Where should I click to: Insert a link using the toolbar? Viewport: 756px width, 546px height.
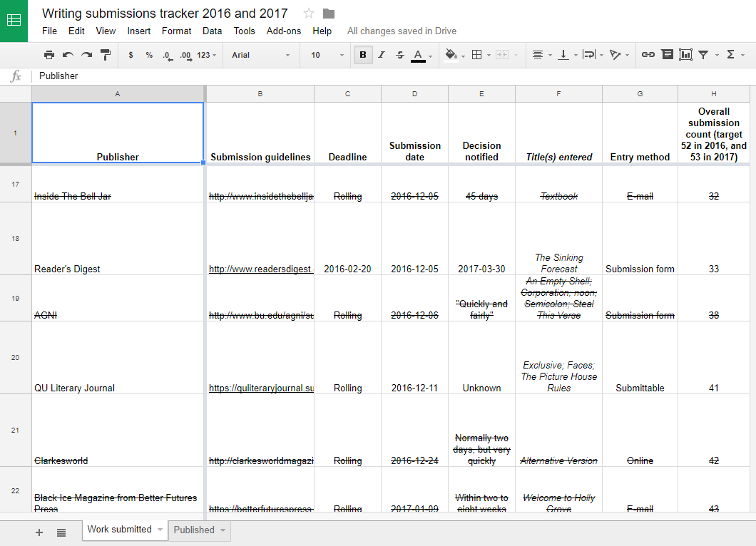pyautogui.click(x=648, y=55)
